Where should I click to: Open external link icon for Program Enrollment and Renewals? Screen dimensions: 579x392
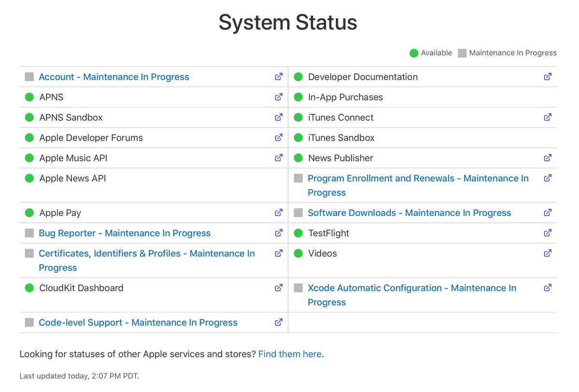coord(548,178)
